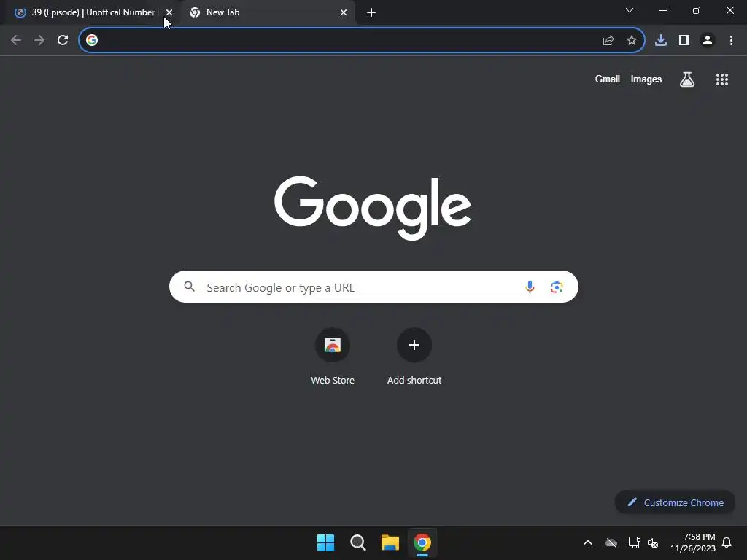747x560 pixels.
Task: Open Gmail link
Action: tap(608, 79)
